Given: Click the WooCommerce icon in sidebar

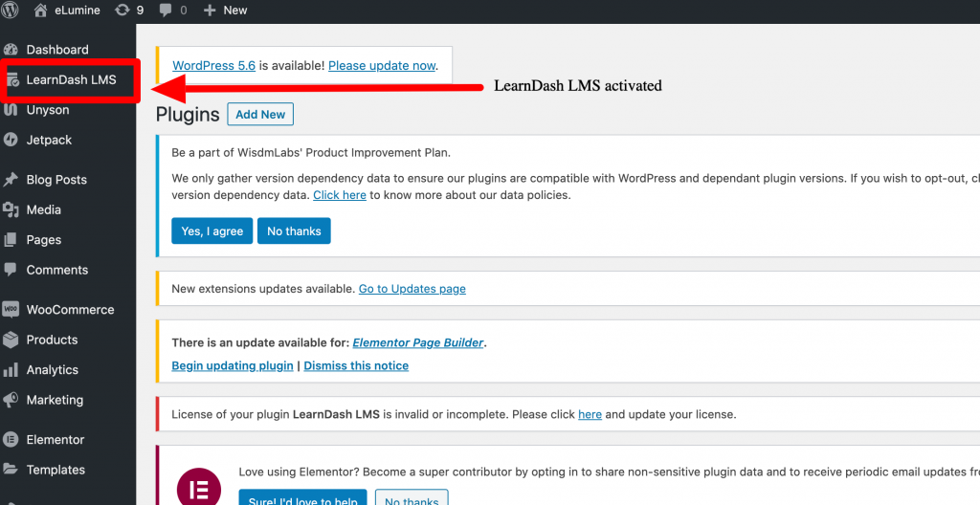Looking at the screenshot, I should coord(11,310).
